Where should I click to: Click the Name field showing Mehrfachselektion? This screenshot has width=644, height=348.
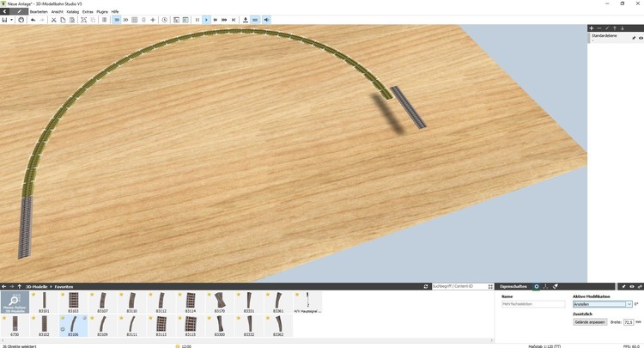tap(533, 304)
